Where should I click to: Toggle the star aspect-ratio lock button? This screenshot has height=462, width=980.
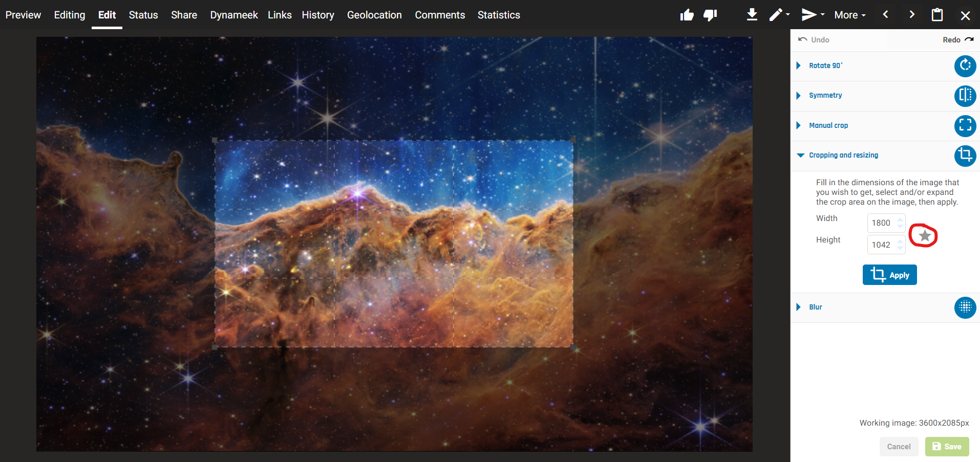(x=924, y=236)
